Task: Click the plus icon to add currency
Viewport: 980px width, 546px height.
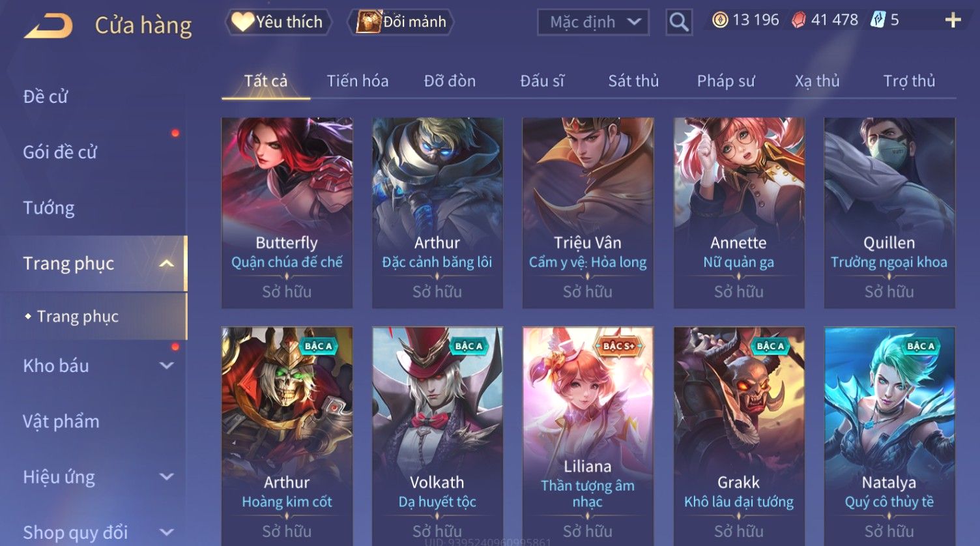Action: (953, 20)
